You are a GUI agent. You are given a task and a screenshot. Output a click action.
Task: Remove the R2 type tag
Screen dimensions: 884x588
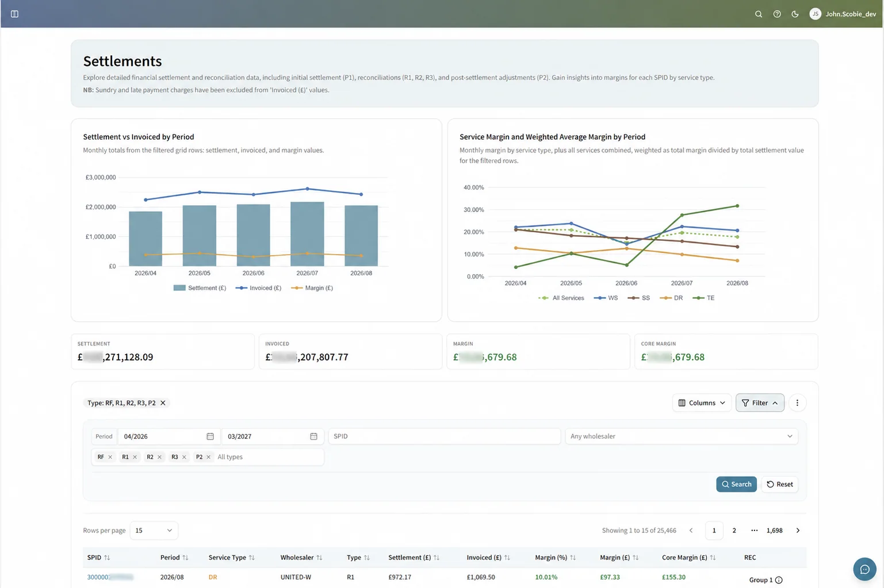coord(159,457)
